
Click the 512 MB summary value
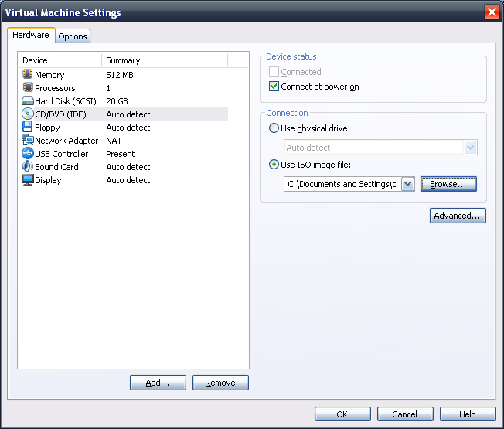click(120, 75)
